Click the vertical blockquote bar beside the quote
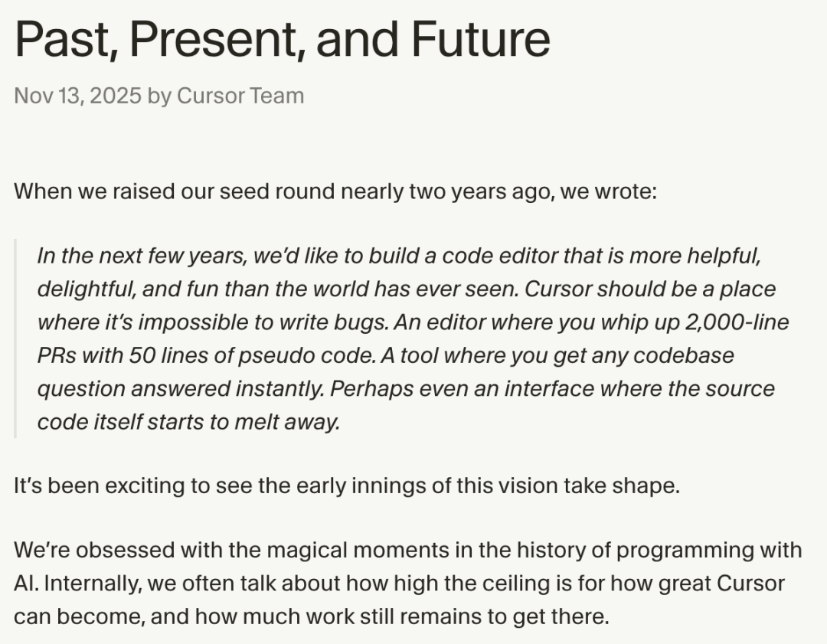The width and height of the screenshot is (827, 644). tap(15, 338)
